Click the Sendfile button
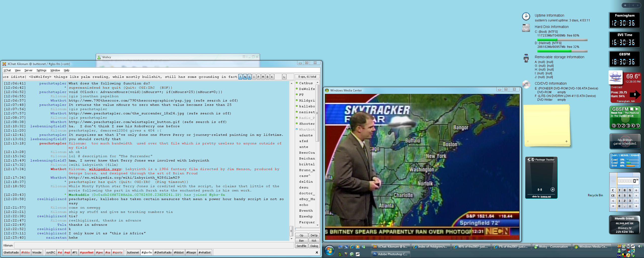 (x=301, y=246)
